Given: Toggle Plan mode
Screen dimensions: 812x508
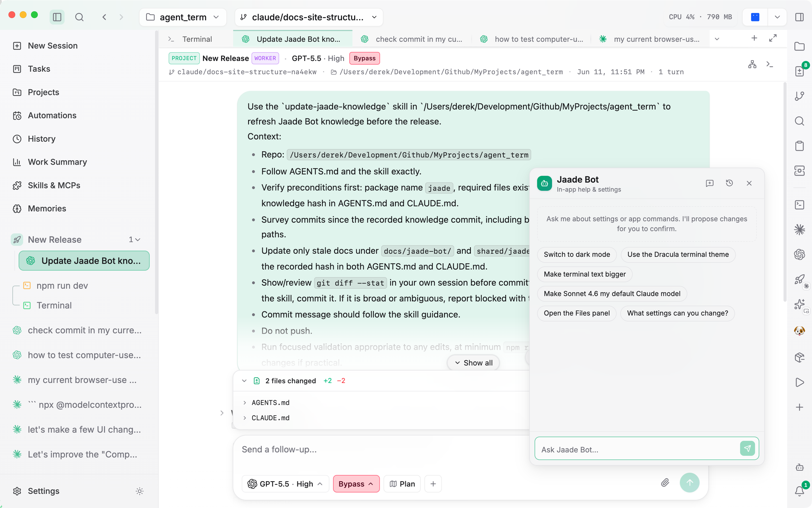Looking at the screenshot, I should pos(402,483).
